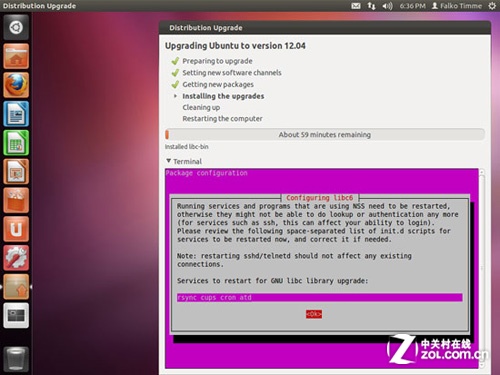Click the green checkmark beside Preparing to upgrade
This screenshot has height=375, width=500.
click(175, 61)
